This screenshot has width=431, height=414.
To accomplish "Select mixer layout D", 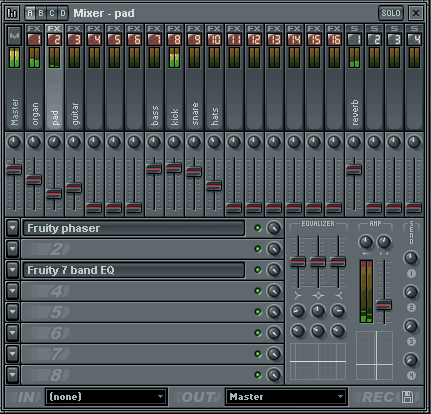I will (x=62, y=13).
